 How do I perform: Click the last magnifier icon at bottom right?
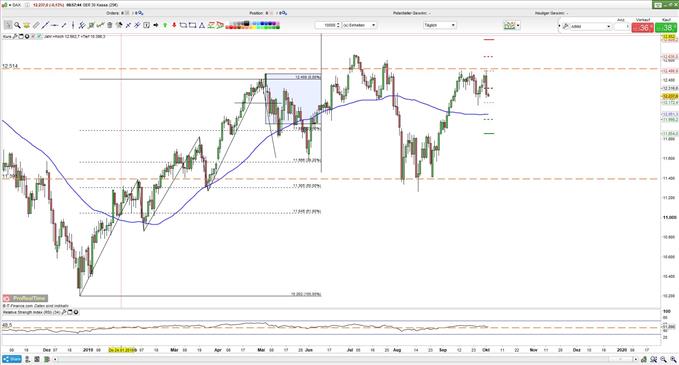point(674,359)
